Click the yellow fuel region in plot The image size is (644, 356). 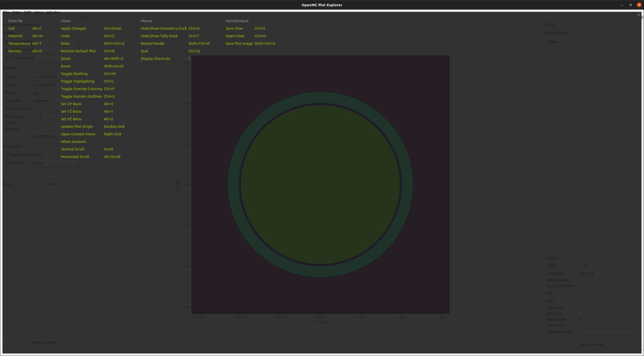click(320, 184)
